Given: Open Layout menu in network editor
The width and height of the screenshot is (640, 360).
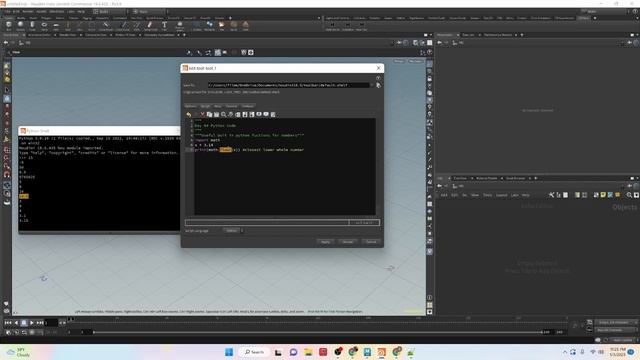Looking at the screenshot, I should [502, 195].
